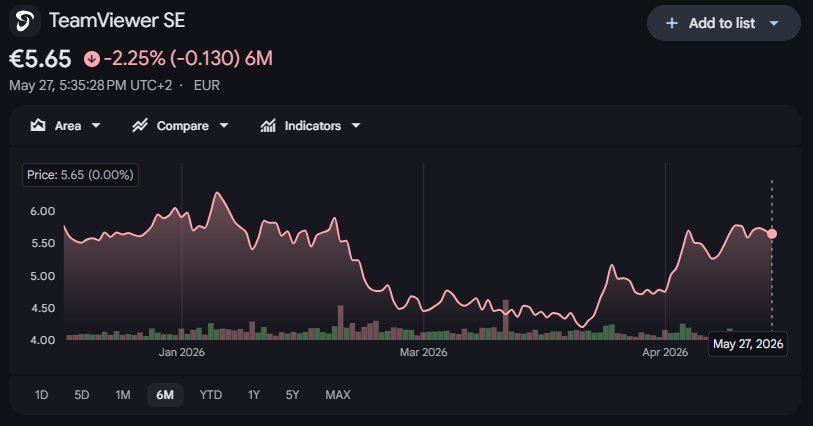Select the 1D time range tab
Viewport: 813px width, 426px height.
(41, 395)
